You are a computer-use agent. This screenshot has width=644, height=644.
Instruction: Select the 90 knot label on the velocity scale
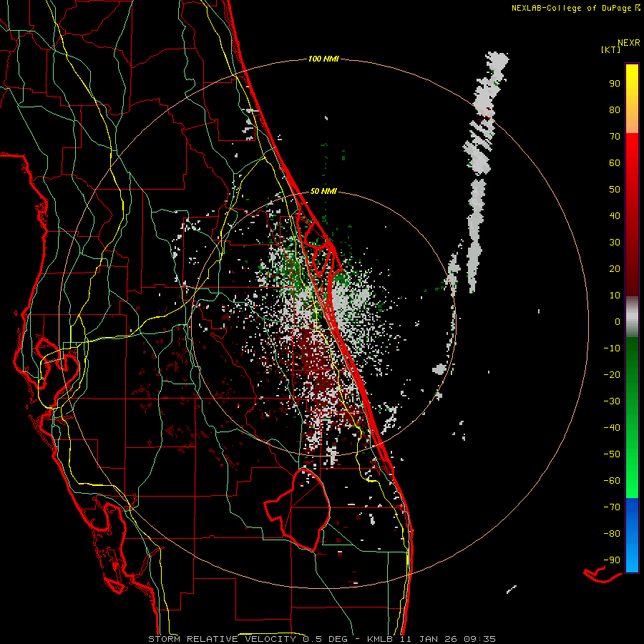point(615,84)
